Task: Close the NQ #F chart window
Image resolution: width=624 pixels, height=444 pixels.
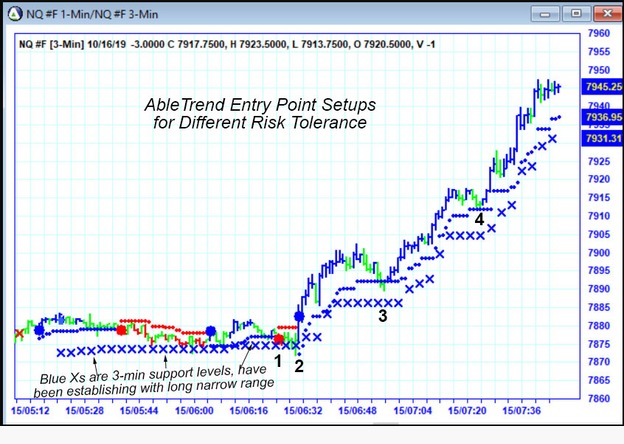Action: point(608,14)
